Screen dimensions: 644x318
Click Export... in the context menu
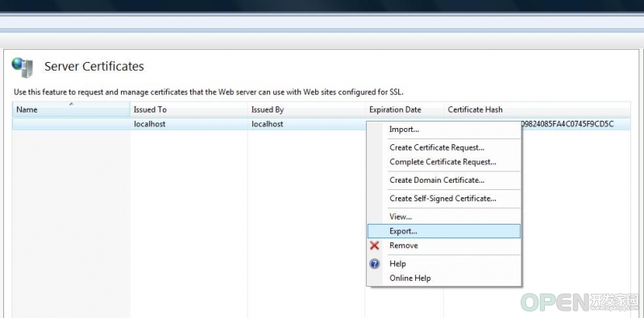[444, 231]
